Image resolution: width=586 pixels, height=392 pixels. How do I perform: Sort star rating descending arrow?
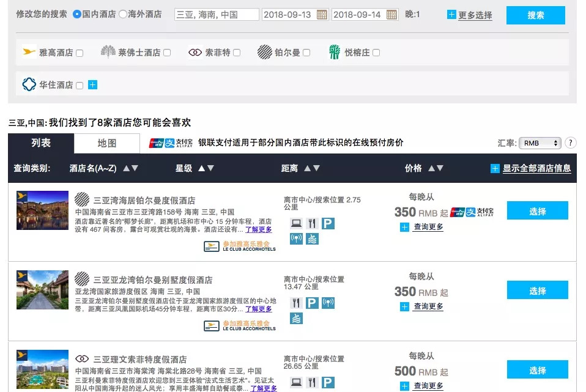[210, 168]
